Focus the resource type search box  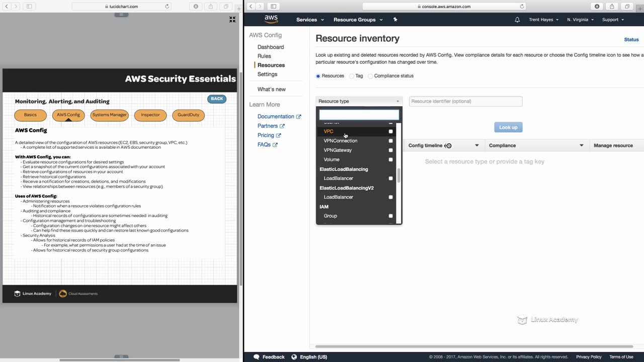point(359,115)
